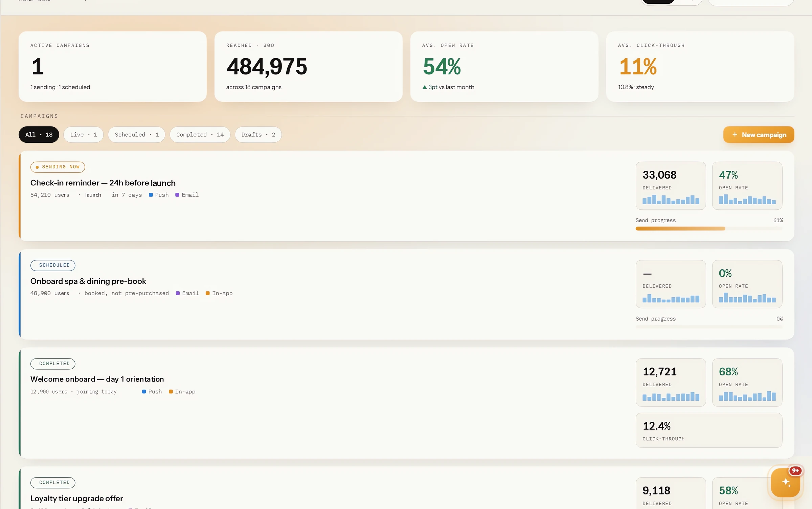The height and width of the screenshot is (509, 812).
Task: Click the SCHEDULED status badge
Action: [x=53, y=265]
